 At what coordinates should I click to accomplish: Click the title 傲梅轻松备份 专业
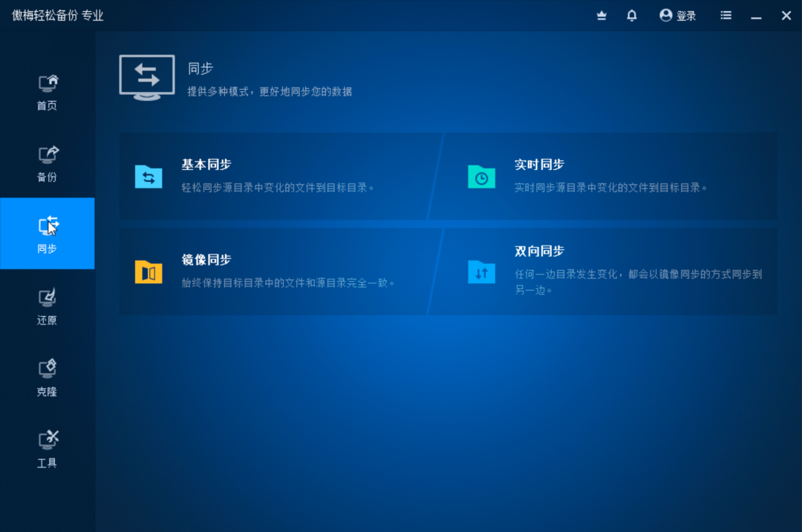click(x=58, y=16)
